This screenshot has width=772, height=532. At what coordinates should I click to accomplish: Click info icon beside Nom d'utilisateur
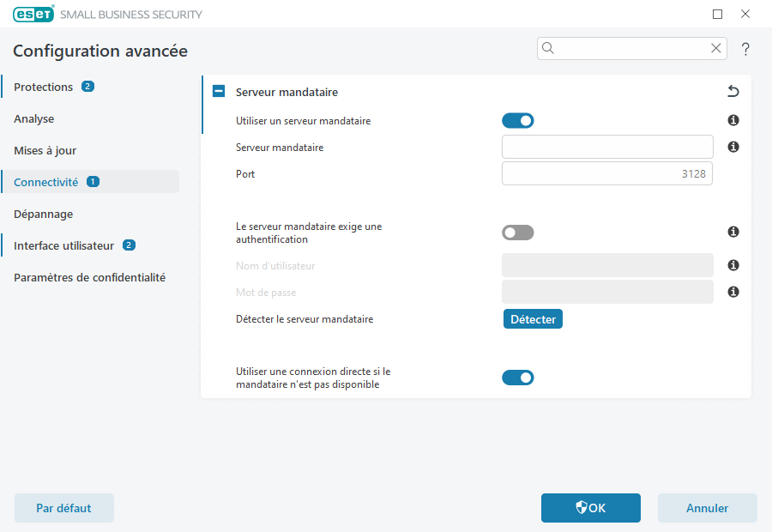point(733,265)
